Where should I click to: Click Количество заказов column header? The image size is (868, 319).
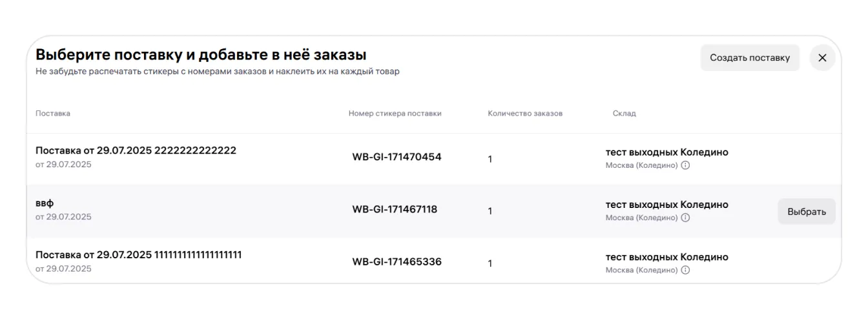[x=525, y=114]
